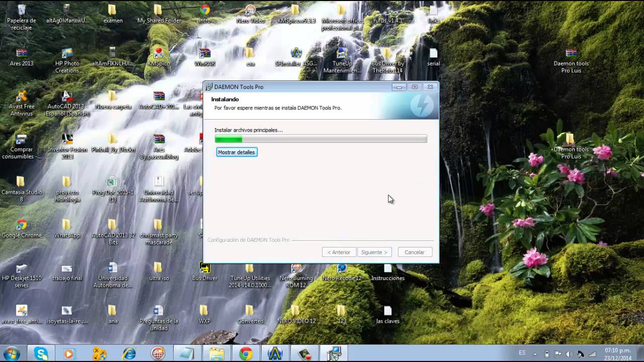Select the Bus Driver by TheRob114 folder
This screenshot has height=362, width=644.
387,60
